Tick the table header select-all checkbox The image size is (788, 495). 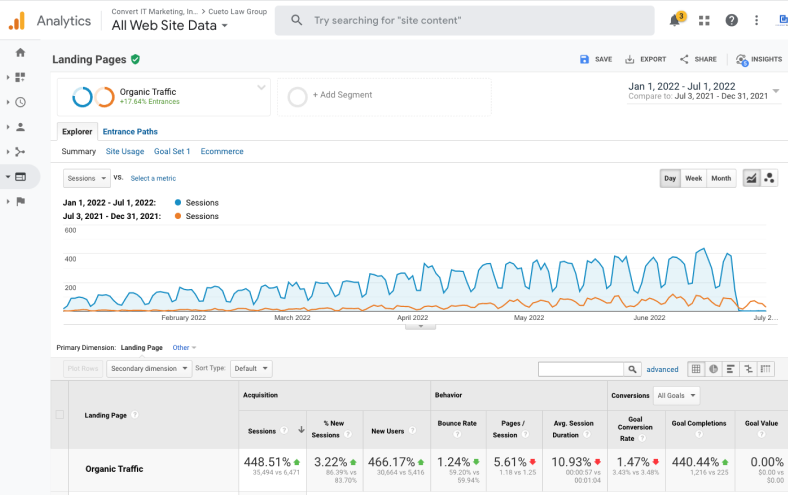[x=60, y=415]
